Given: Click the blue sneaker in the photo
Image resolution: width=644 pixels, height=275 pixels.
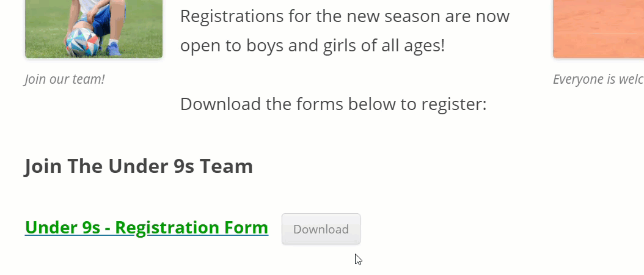Looking at the screenshot, I should click(x=114, y=49).
